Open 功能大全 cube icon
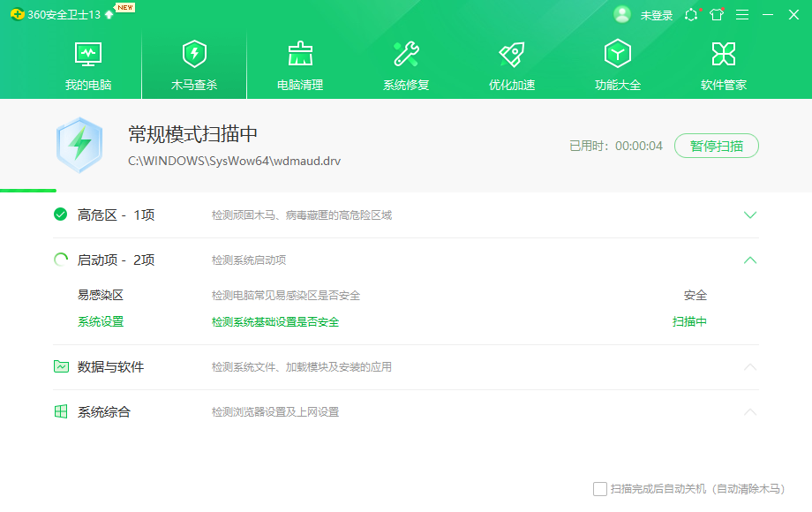Viewport: 812px width, 512px height. click(618, 55)
